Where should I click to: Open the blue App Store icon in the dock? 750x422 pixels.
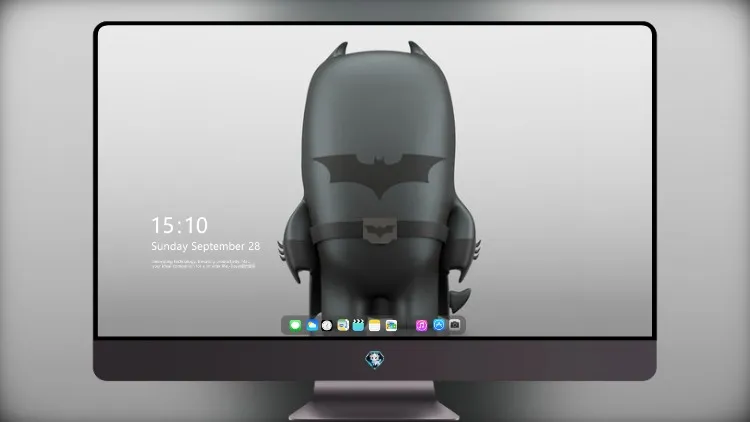pyautogui.click(x=439, y=325)
